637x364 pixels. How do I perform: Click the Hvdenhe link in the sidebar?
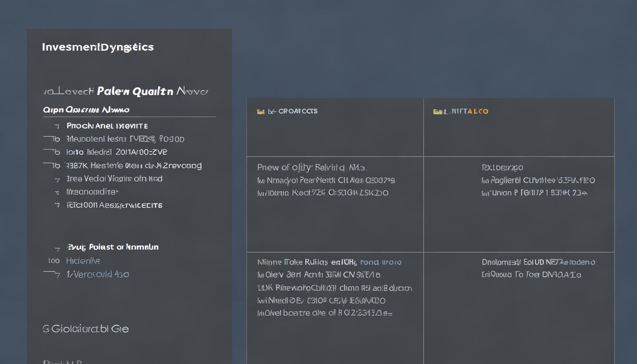click(83, 261)
